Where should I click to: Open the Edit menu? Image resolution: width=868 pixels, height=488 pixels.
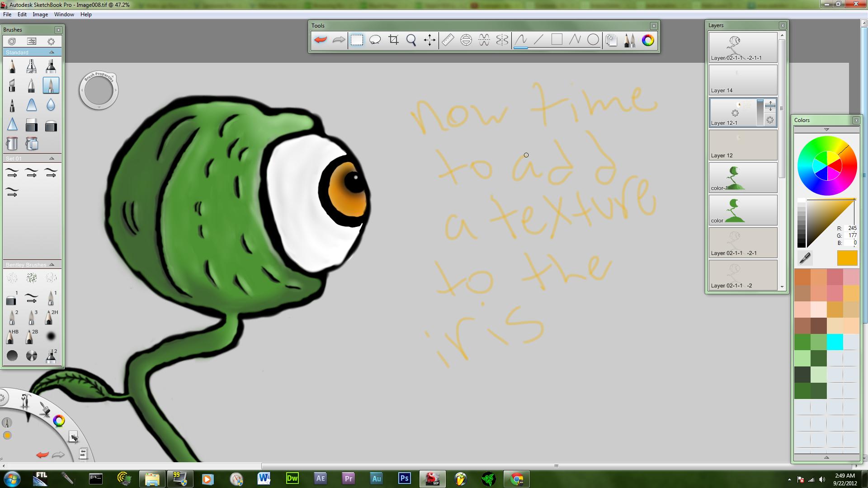point(22,14)
